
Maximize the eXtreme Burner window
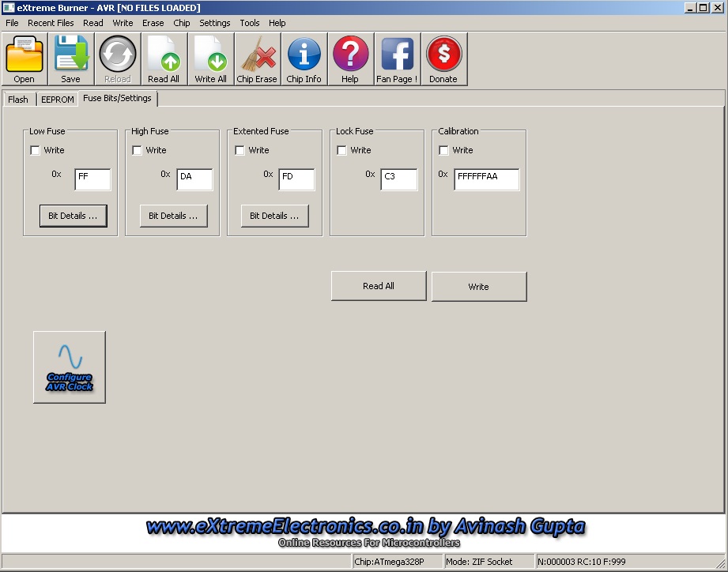click(703, 7)
